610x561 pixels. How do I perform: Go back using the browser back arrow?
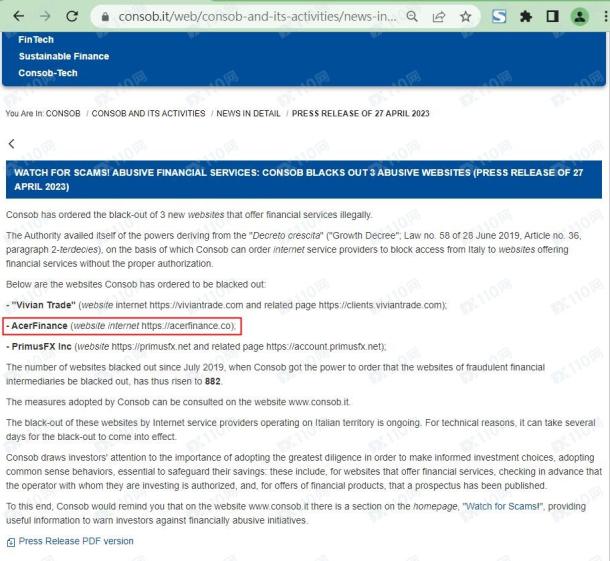[19, 16]
